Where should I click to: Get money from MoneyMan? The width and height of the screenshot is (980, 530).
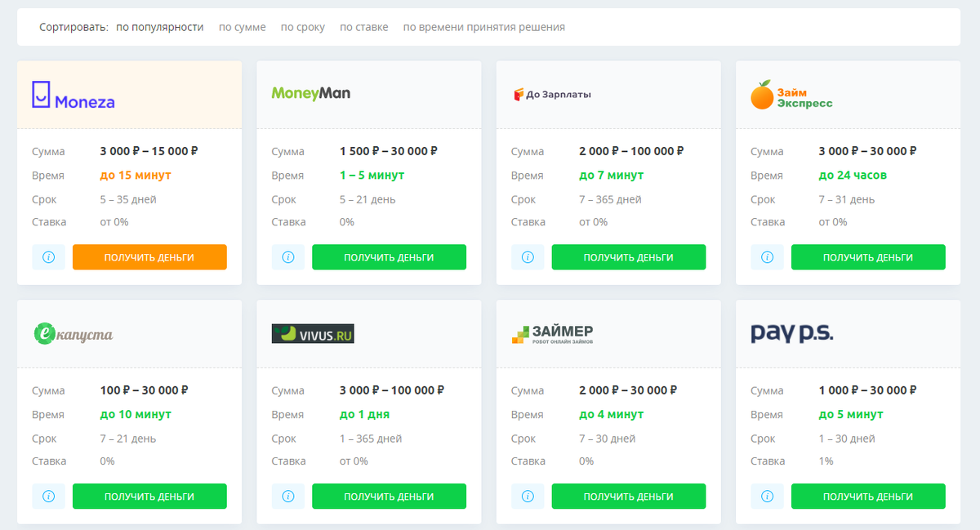coord(389,257)
